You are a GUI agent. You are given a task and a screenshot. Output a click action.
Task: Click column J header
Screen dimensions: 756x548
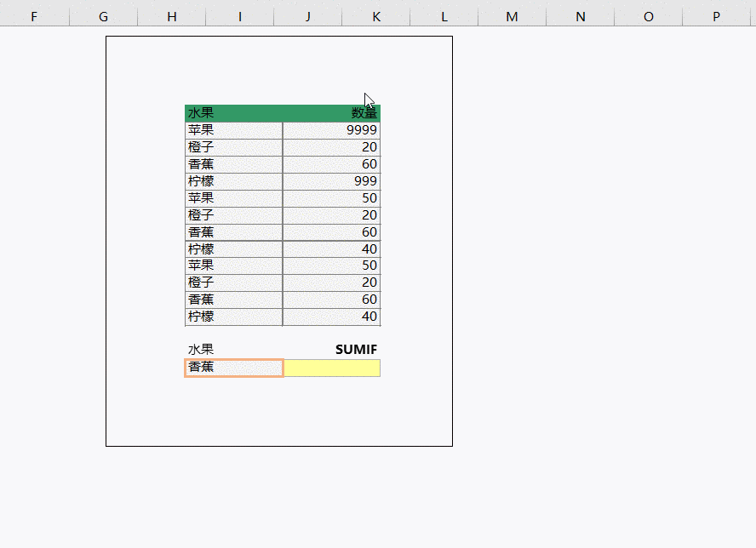307,16
